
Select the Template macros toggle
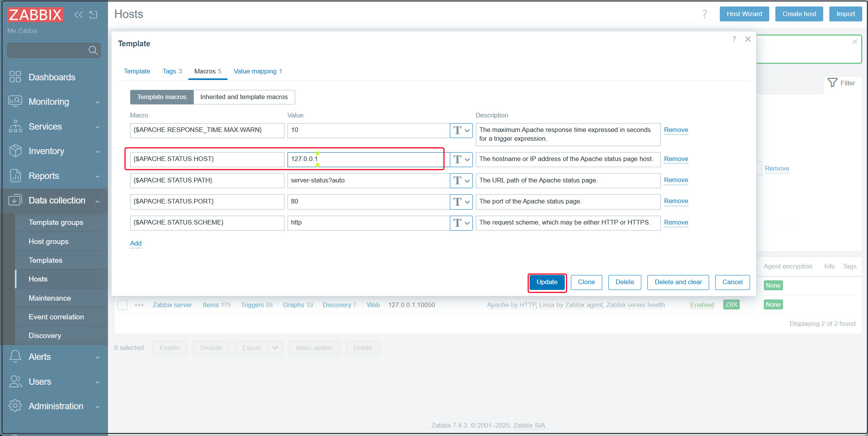point(162,97)
